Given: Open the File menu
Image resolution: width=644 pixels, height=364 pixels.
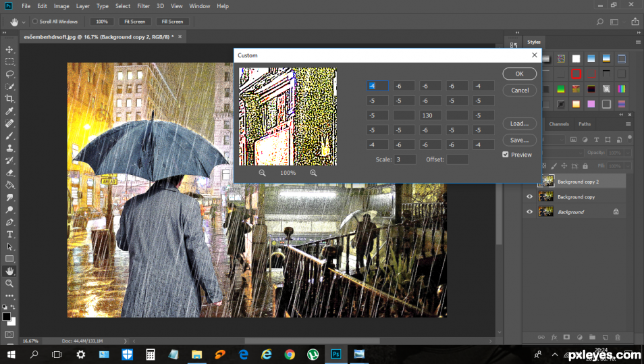Looking at the screenshot, I should tap(26, 6).
